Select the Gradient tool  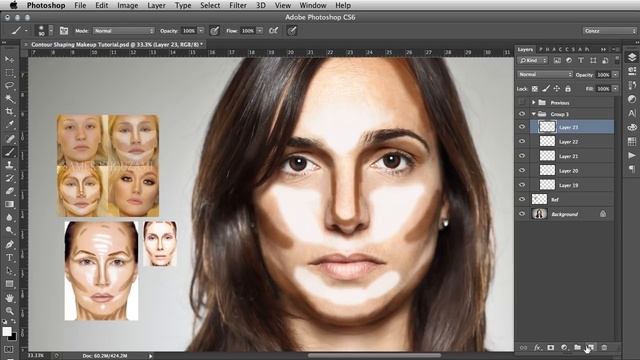click(9, 204)
